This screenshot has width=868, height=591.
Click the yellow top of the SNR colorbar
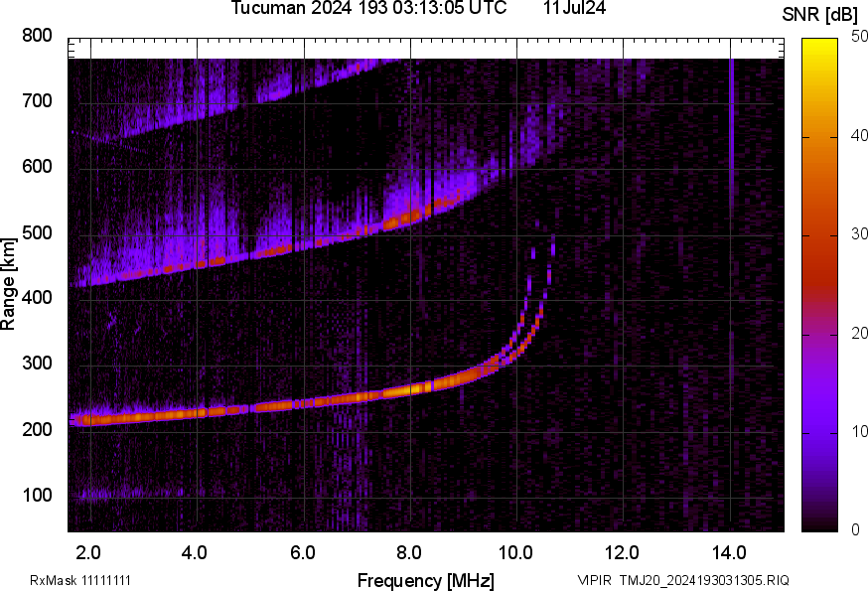(x=820, y=42)
